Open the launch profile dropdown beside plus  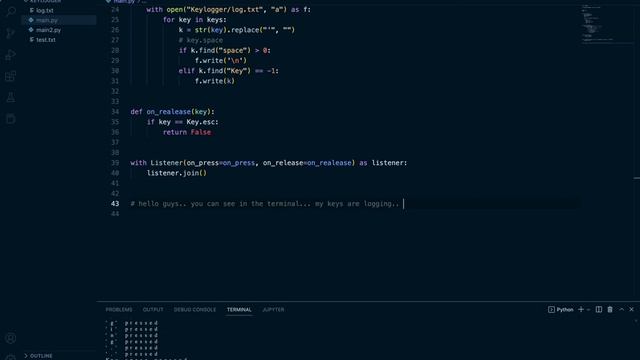588,310
